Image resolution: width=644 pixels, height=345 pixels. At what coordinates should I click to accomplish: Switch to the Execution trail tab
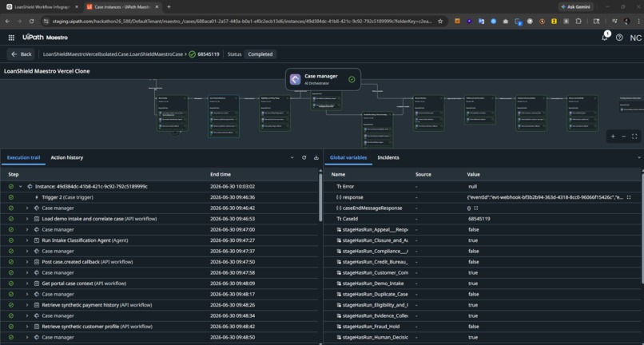(23, 157)
